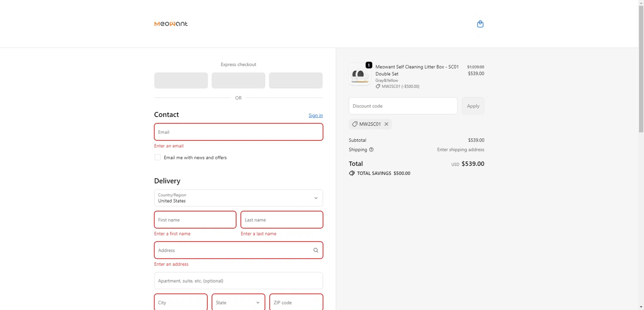Select the Apartment, suite, etc. field
The image size is (644, 310).
coord(238,281)
